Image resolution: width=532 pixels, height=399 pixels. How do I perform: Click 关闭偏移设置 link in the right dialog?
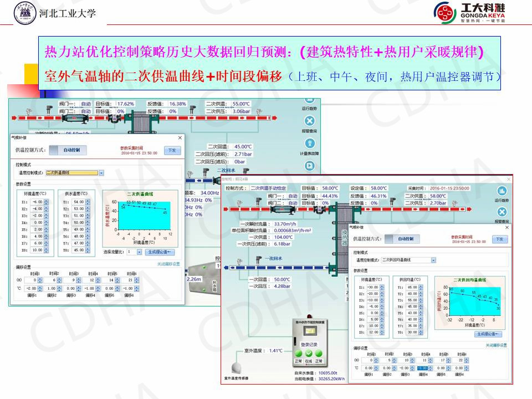496,345
